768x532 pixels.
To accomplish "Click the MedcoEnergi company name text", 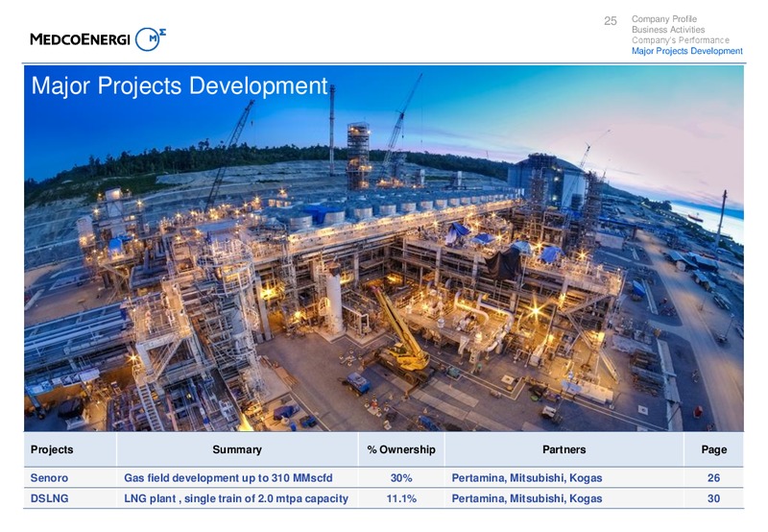I will (80, 39).
